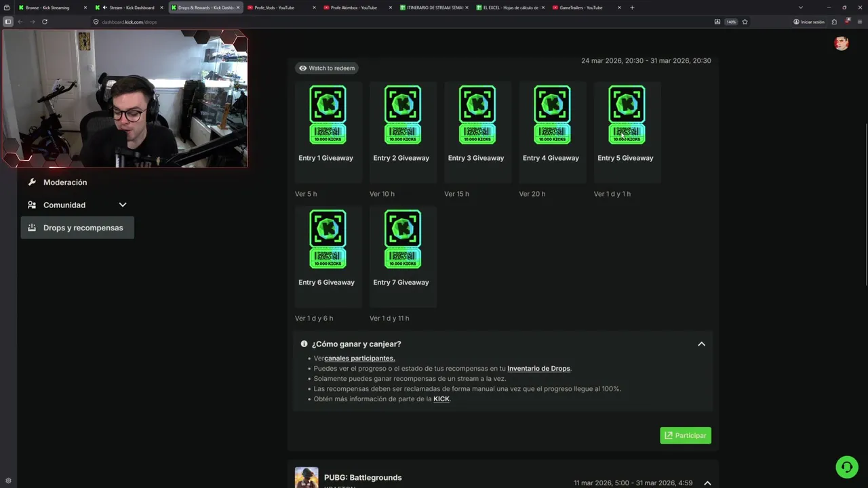Open the browser extensions icon
The width and height of the screenshot is (868, 488).
pyautogui.click(x=834, y=22)
